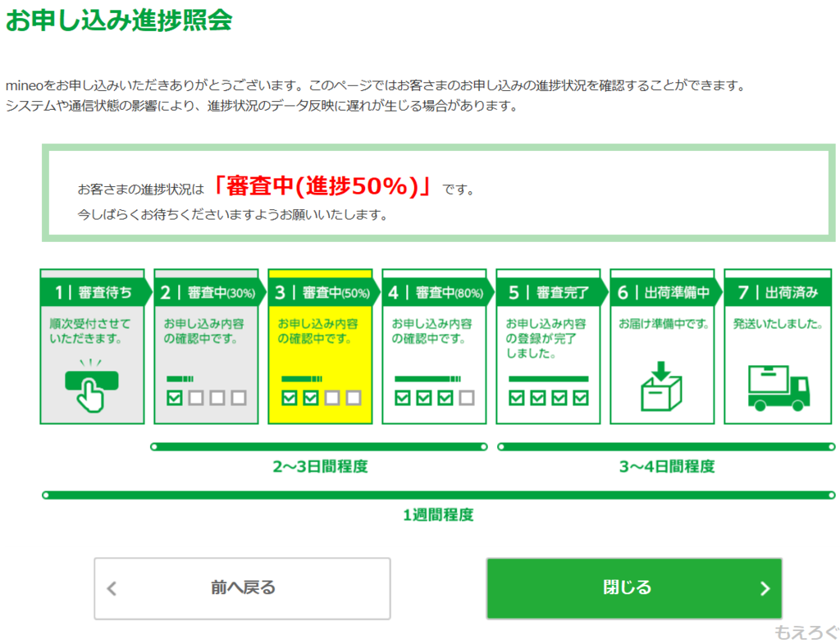This screenshot has height=644, width=840.
Task: Click the text 発送いたしました。
Action: (778, 323)
